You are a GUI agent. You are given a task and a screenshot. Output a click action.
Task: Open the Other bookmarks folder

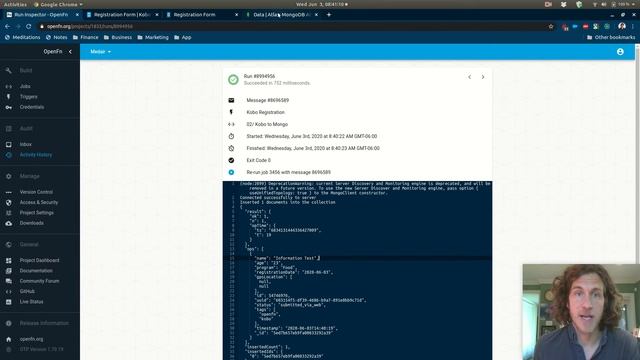tap(611, 37)
